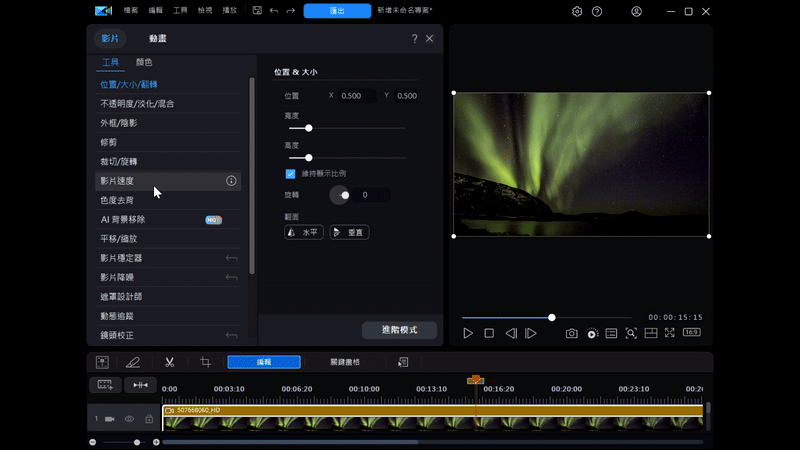The image size is (800, 450).
Task: Toggle the 維持顯示比例 checkbox
Action: [x=291, y=173]
